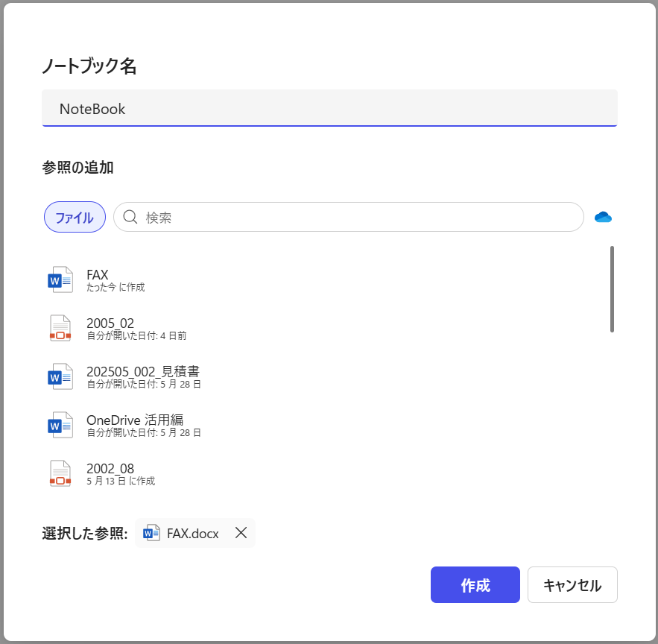The image size is (658, 644).
Task: Remove the selected FAX.docx reference
Action: 241,533
